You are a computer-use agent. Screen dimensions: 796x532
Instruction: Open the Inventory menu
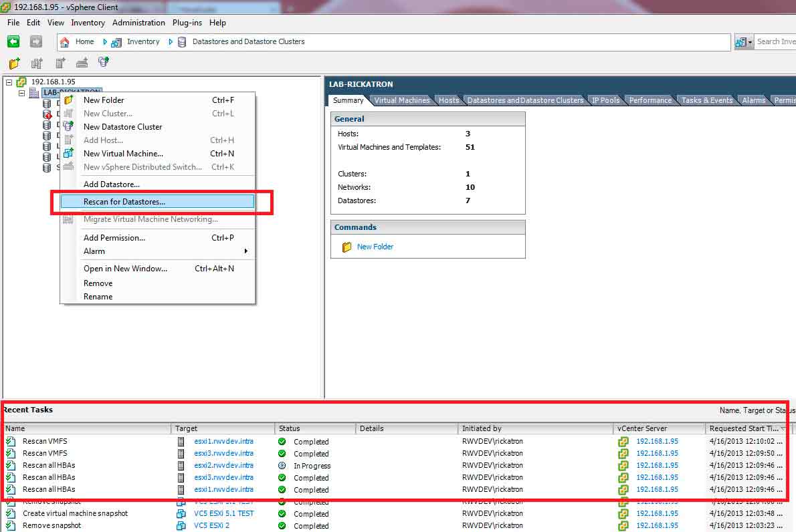[88, 23]
